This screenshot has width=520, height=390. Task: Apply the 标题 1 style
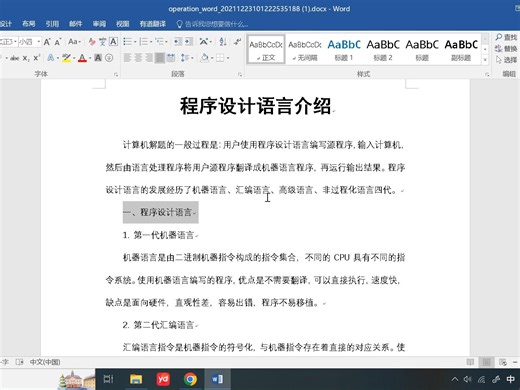coord(344,50)
